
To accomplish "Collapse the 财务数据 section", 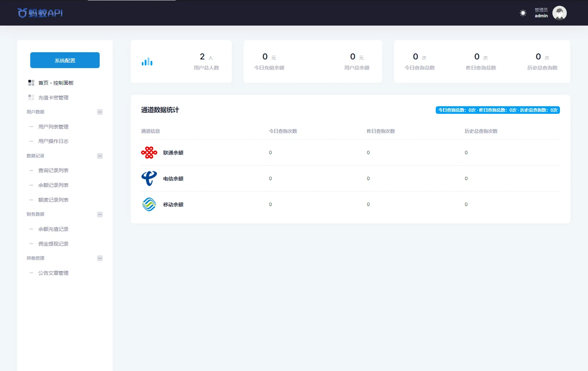I will 100,214.
